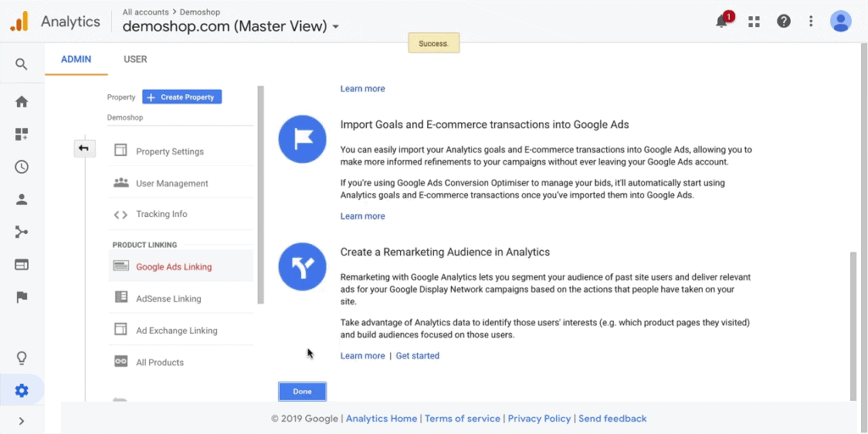Open Real-time reports clock icon
The image size is (868, 434).
21,167
